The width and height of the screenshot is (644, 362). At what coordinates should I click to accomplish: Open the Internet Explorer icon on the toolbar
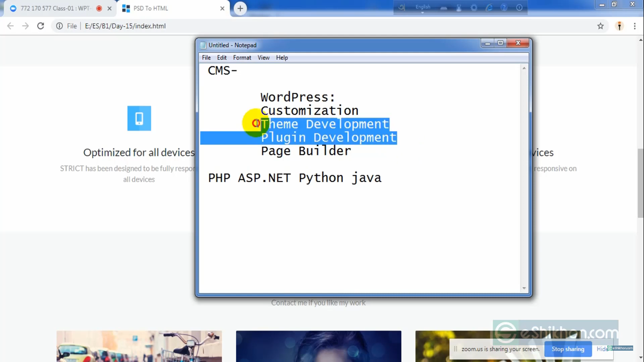[x=488, y=7]
